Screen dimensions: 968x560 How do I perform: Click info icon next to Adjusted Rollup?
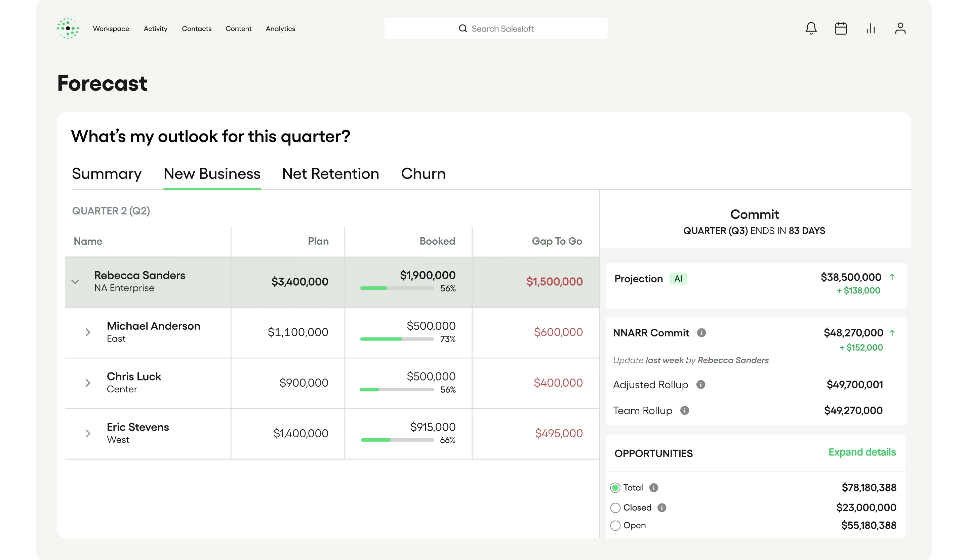(701, 385)
